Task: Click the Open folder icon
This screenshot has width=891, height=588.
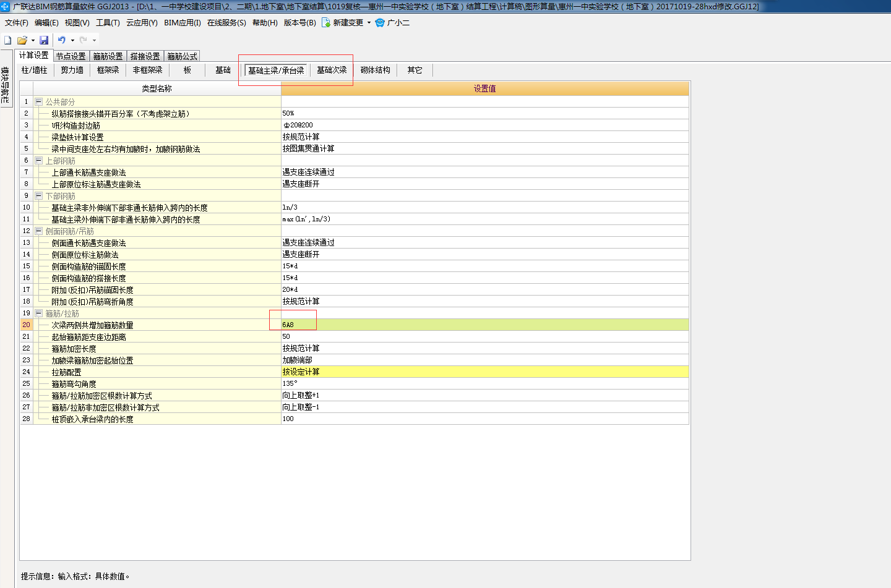Action: click(x=22, y=40)
